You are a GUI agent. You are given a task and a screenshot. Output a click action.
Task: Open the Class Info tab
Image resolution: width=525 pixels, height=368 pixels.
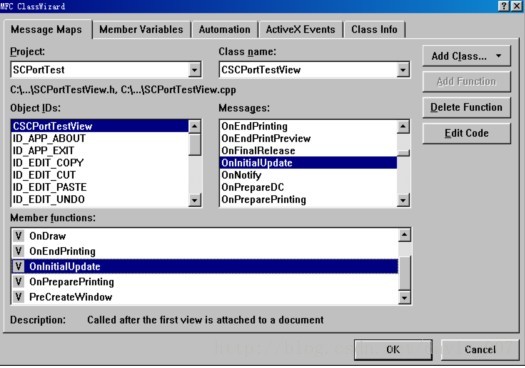(x=374, y=29)
